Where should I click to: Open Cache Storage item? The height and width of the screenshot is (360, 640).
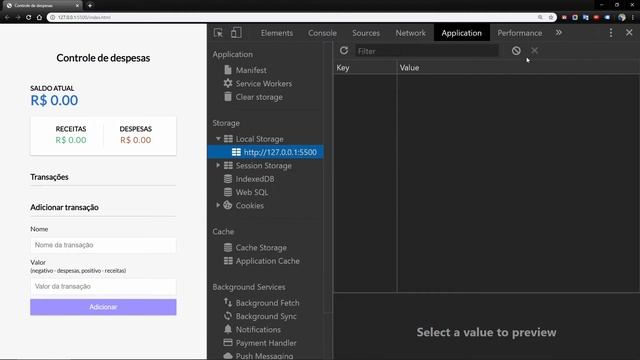261,248
